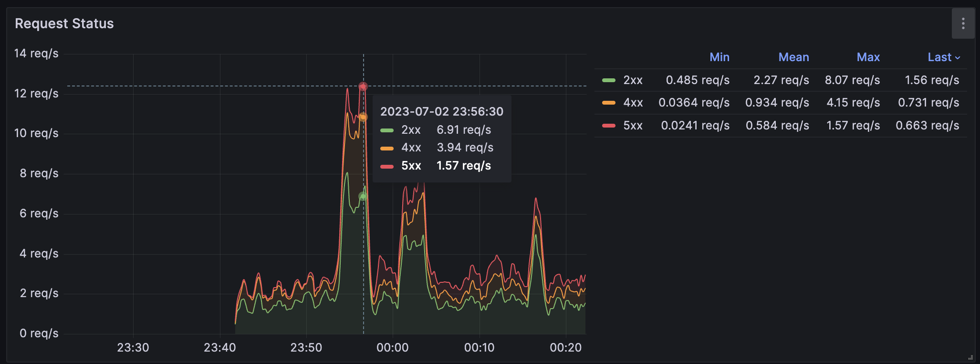Click the orange 4xx legend color swatch

609,103
